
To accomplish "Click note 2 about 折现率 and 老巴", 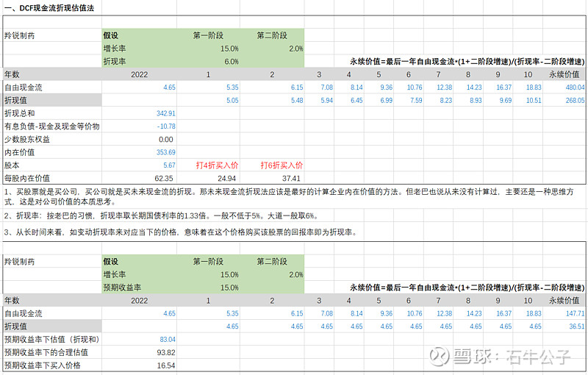I will point(162,216).
